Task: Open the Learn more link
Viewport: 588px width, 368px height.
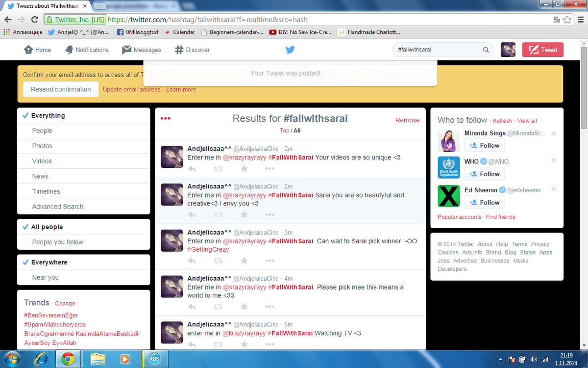Action: click(x=181, y=89)
